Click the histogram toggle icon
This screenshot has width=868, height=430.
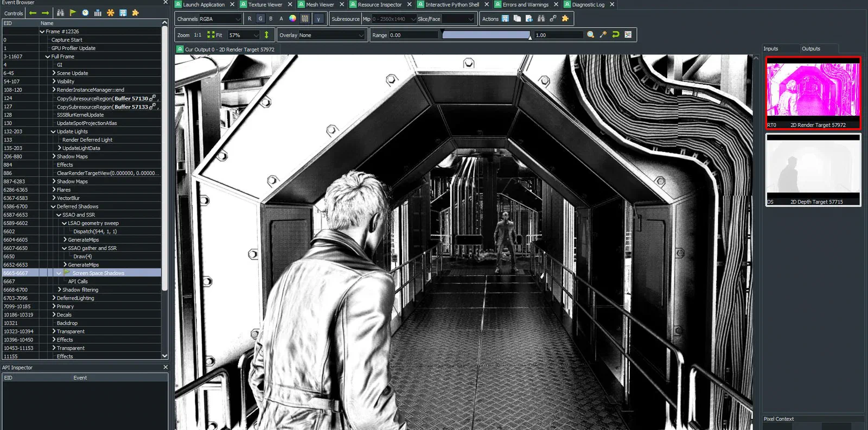[x=628, y=35]
